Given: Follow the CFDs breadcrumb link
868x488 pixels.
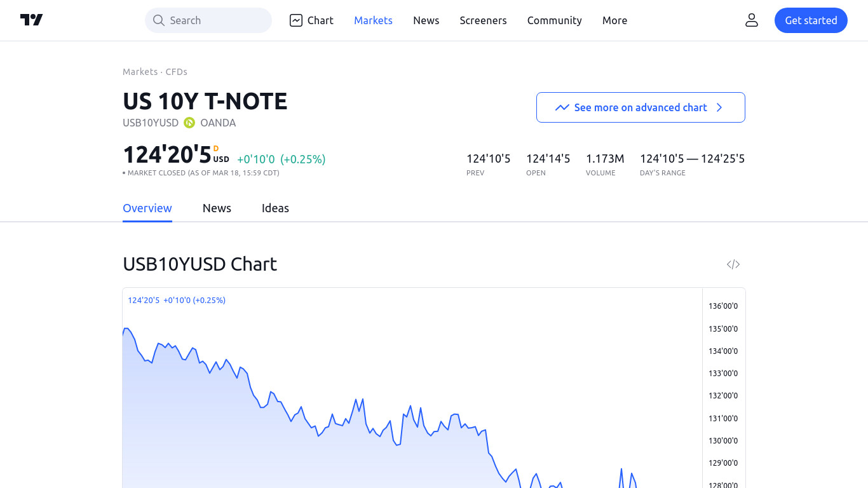Looking at the screenshot, I should (x=177, y=72).
